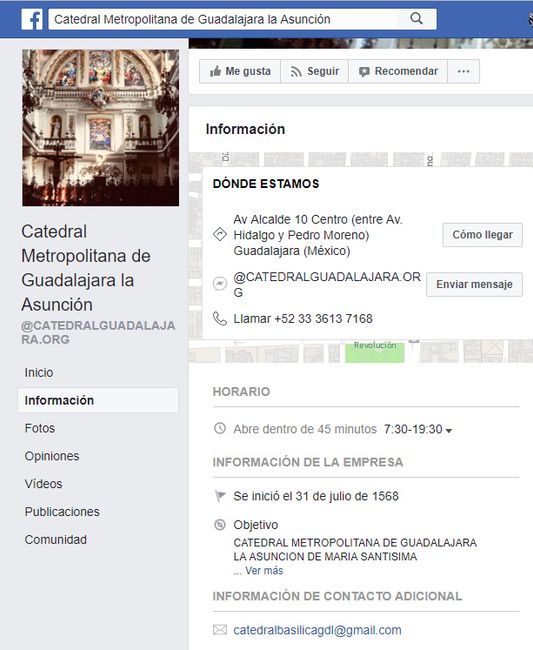533x650 pixels.
Task: Click the Av Alcalde 10 Centro address
Action: point(318,235)
